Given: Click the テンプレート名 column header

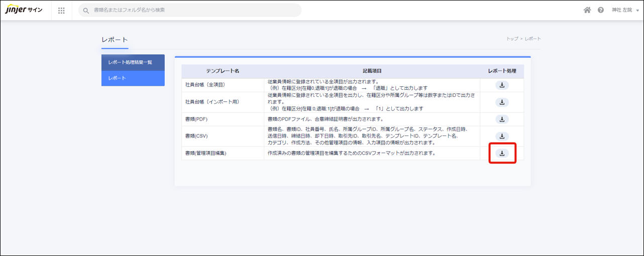Looking at the screenshot, I should (223, 71).
